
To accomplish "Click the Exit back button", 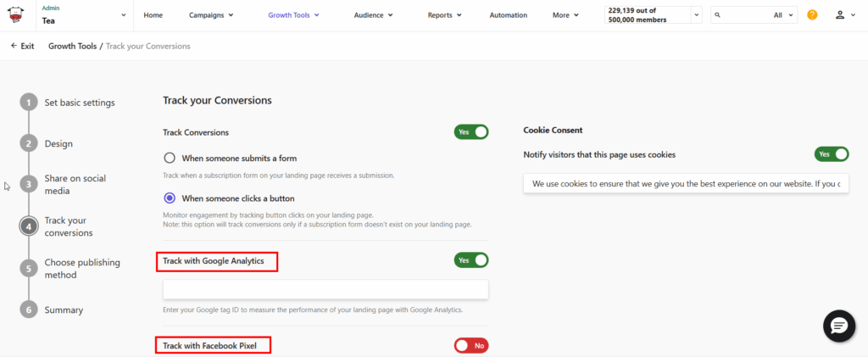I will [22, 46].
